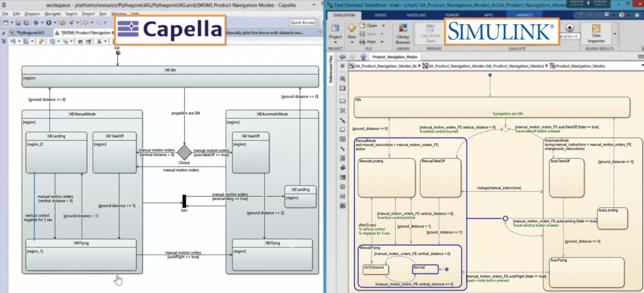Viewport: 644px width, 293px height.
Task: Click Simulink editor up-to-parent arrow
Action: (363, 56)
